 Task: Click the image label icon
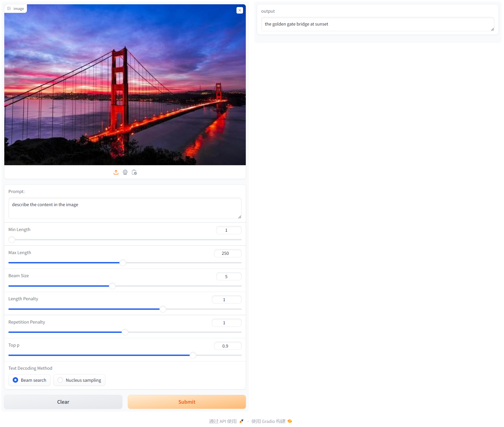9,9
